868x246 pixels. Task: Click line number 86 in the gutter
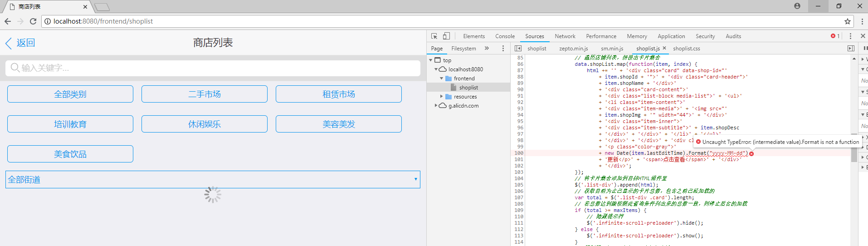pos(520,64)
